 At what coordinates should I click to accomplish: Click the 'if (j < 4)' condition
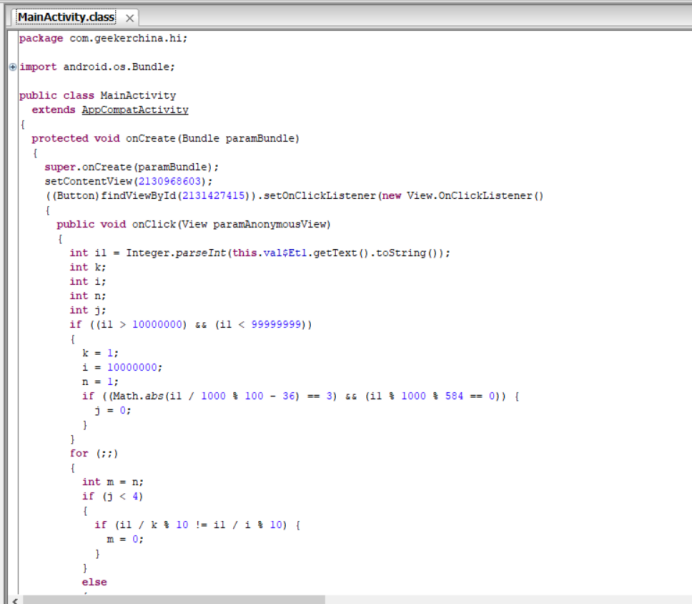point(113,496)
